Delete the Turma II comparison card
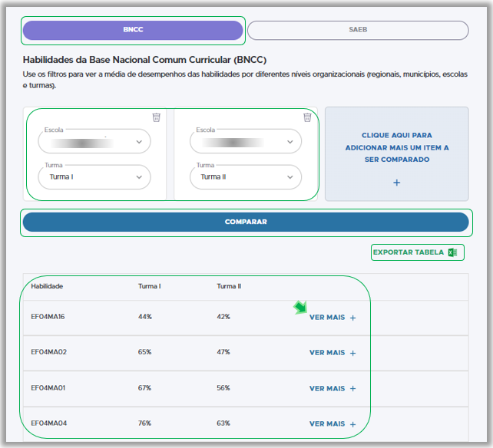493x448 pixels. pyautogui.click(x=307, y=117)
